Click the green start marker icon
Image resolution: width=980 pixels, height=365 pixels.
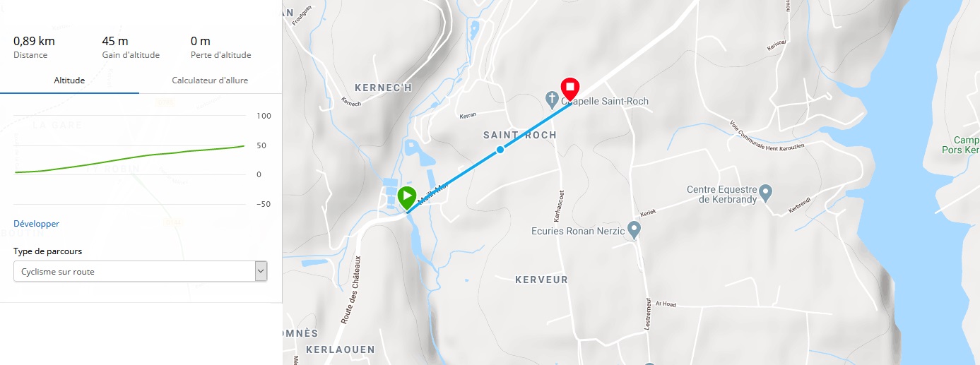[407, 197]
